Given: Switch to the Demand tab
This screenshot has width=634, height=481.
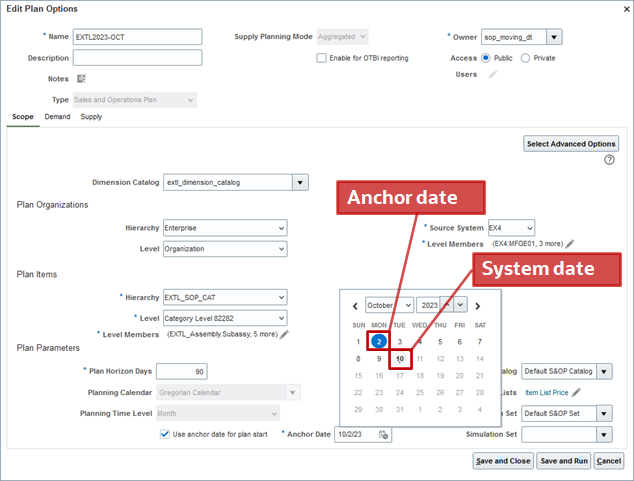Looking at the screenshot, I should pos(57,117).
